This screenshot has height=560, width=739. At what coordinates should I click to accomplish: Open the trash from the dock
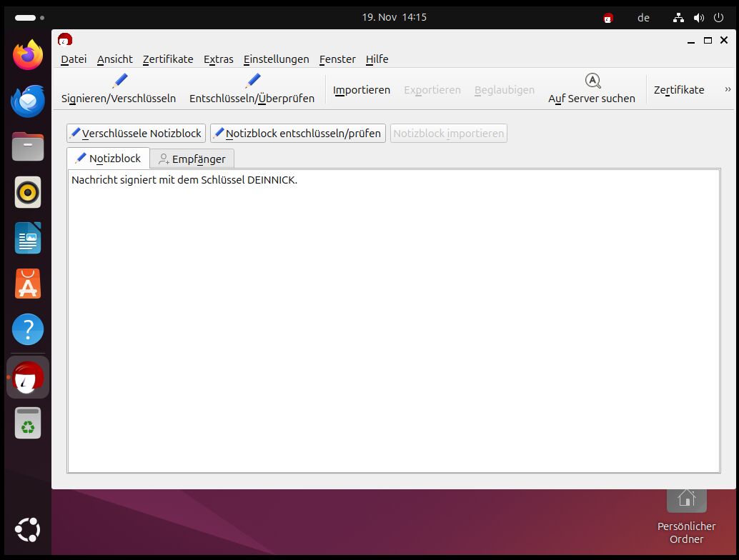point(28,423)
